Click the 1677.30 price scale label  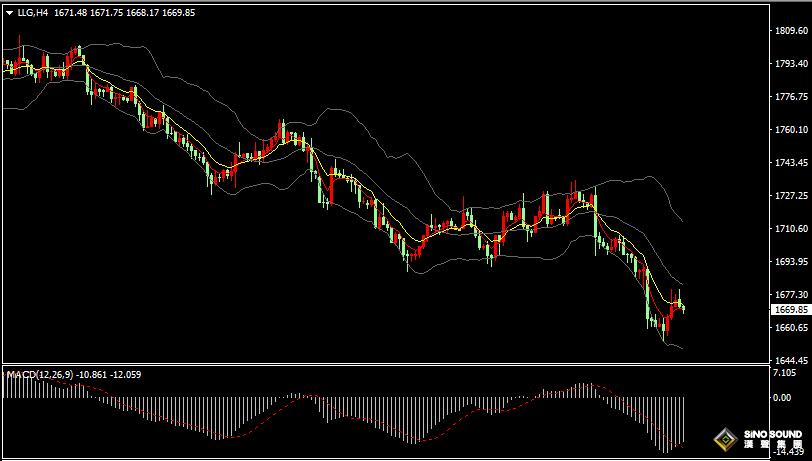click(791, 294)
